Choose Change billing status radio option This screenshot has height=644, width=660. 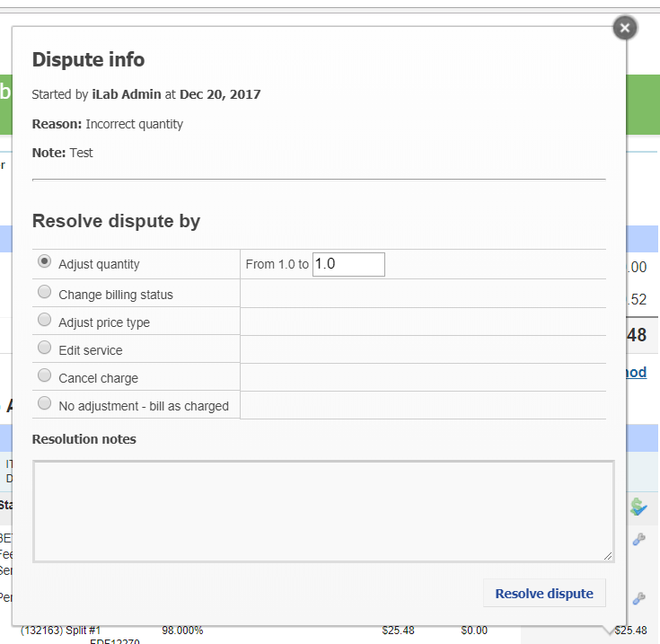(x=44, y=292)
